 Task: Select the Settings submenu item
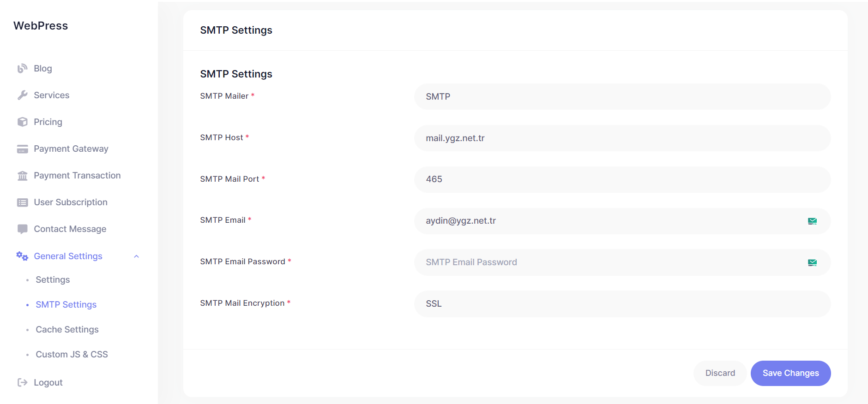tap(52, 279)
